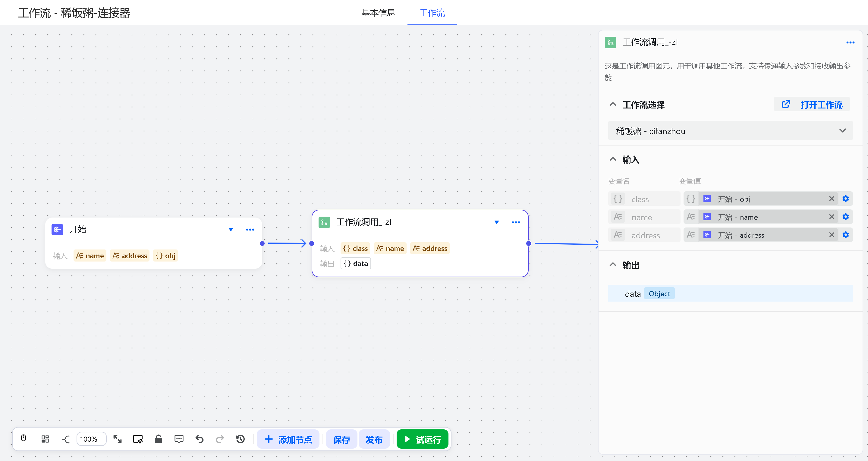This screenshot has width=868, height=461.
Task: Collapse the 输入 section chevron
Action: point(613,159)
